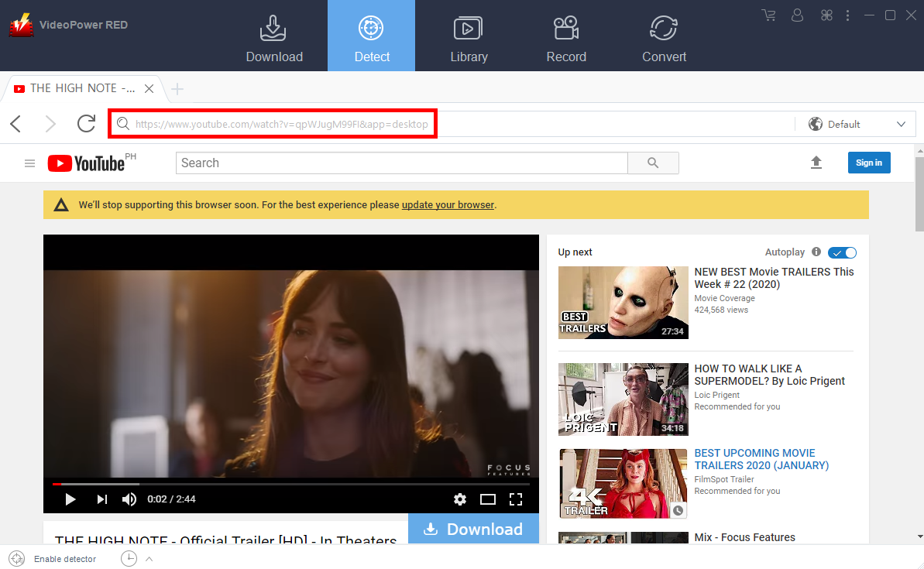Open the YouTube hamburger menu

[x=29, y=163]
